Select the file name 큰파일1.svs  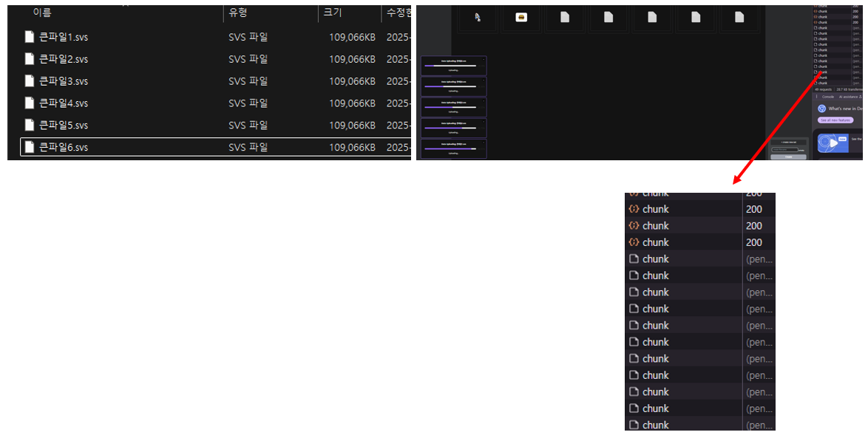[64, 37]
